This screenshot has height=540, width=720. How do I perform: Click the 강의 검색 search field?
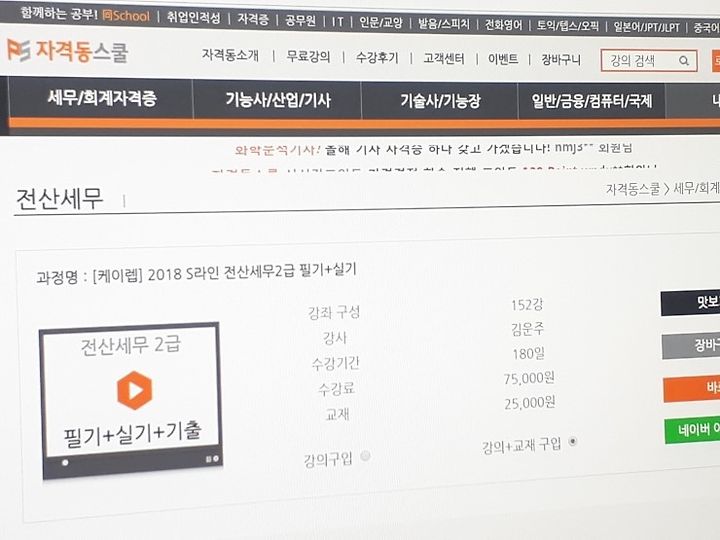tap(649, 61)
